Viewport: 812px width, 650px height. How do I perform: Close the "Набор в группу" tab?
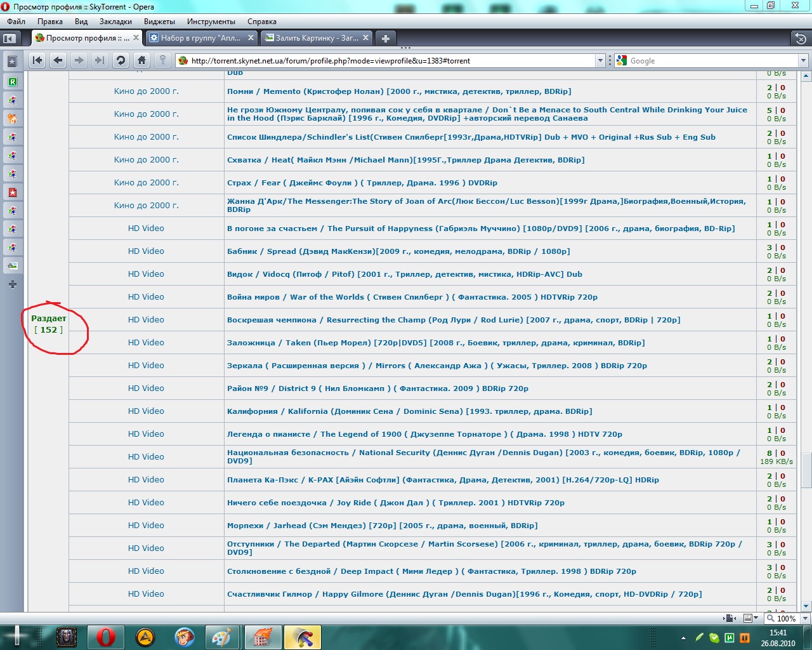(x=251, y=38)
